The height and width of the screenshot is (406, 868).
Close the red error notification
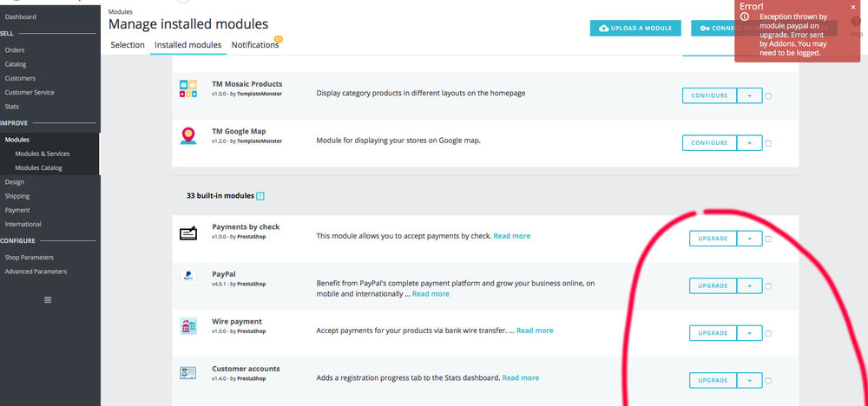tap(853, 7)
